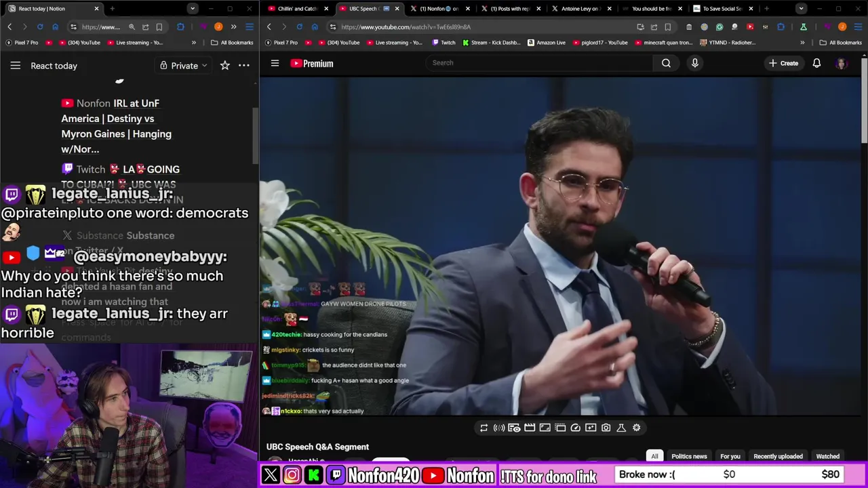Image resolution: width=868 pixels, height=488 pixels.
Task: Click the YouTube Create button
Action: point(784,63)
